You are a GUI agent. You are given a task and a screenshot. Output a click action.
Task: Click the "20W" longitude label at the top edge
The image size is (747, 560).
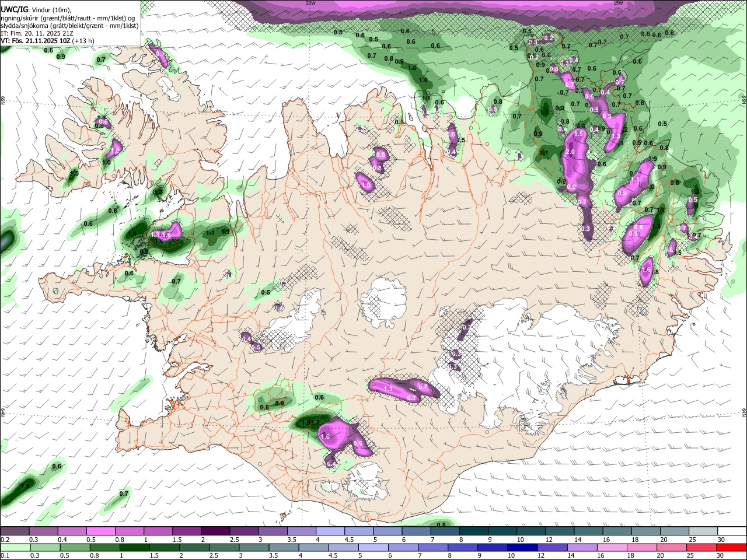pos(310,3)
